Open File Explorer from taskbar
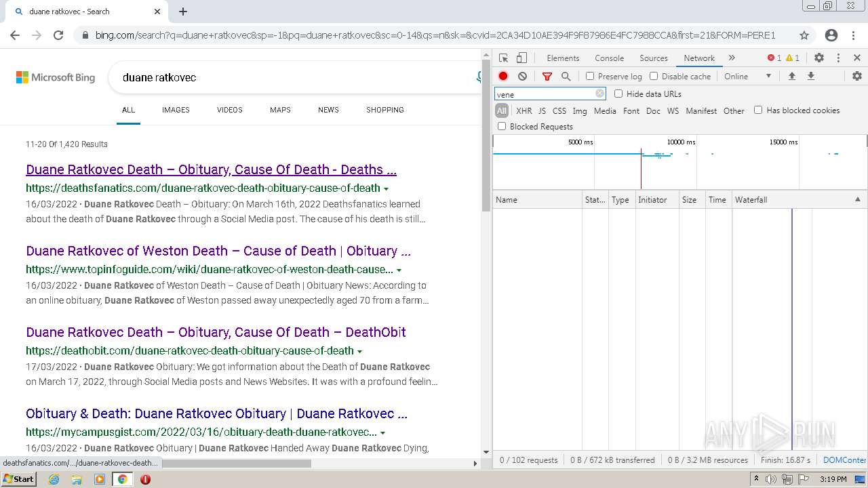Image resolution: width=868 pixels, height=488 pixels. [x=77, y=479]
